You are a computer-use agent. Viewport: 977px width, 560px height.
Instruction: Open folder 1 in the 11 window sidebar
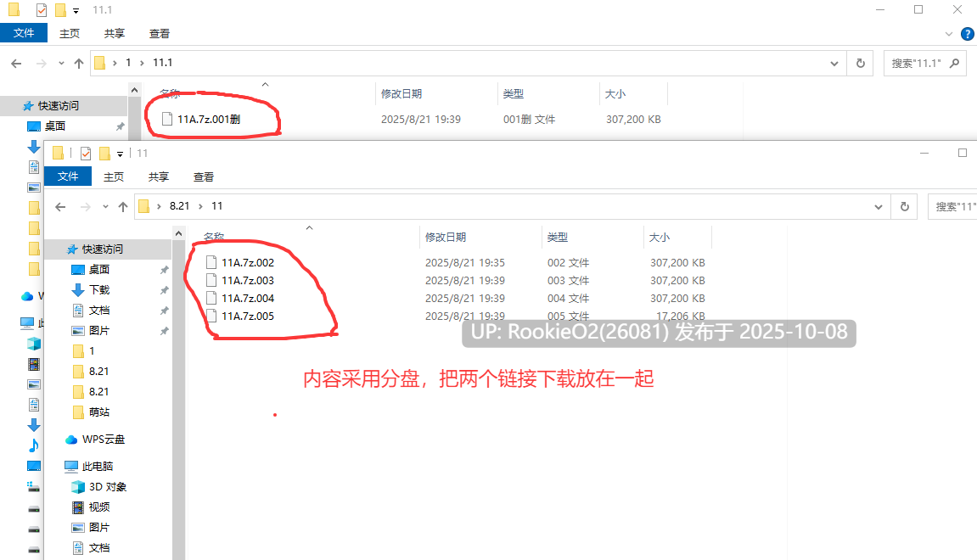(x=92, y=350)
